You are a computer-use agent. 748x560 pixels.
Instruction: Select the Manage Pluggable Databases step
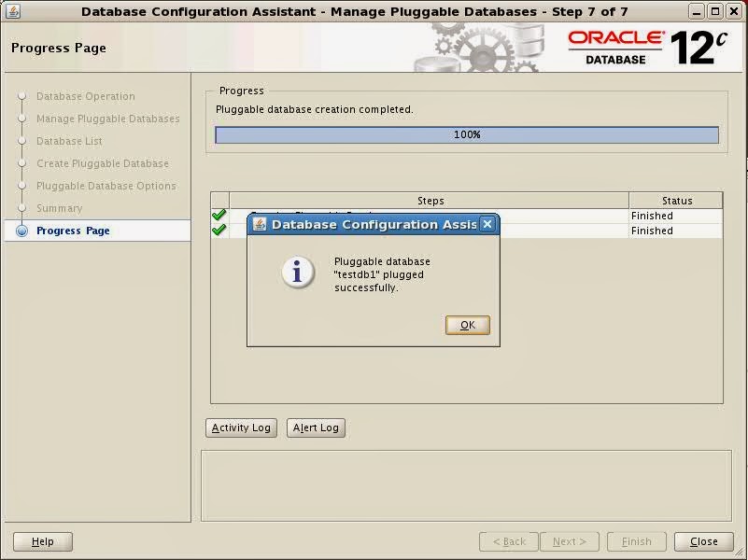pyautogui.click(x=108, y=119)
